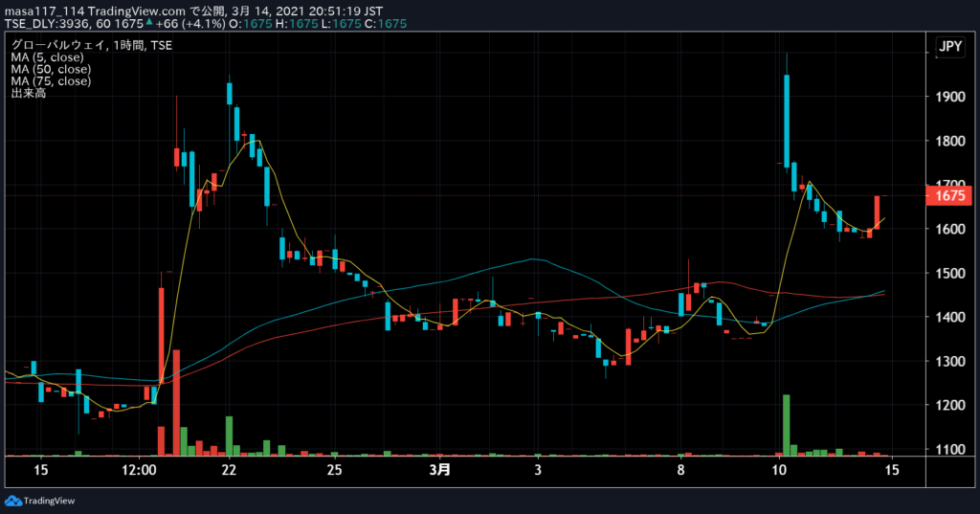Click the 1500 price axis label
Screen dimensions: 980x514
coord(950,273)
